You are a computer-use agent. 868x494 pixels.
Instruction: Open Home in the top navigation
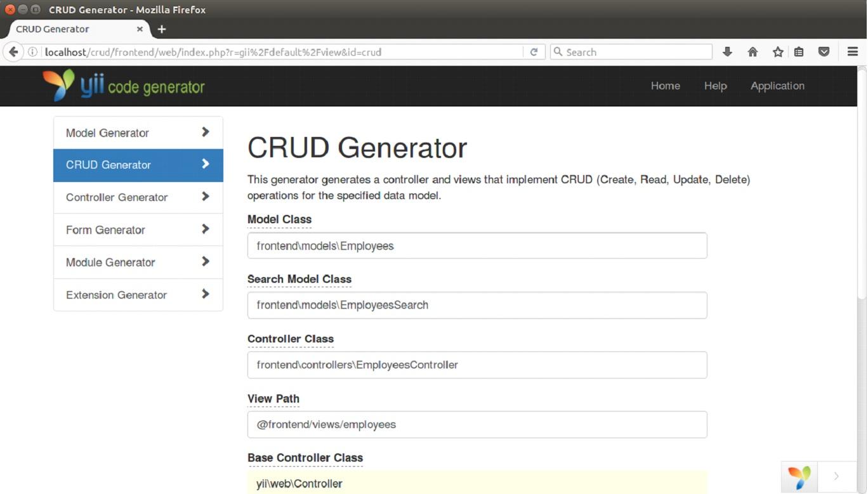pos(666,86)
